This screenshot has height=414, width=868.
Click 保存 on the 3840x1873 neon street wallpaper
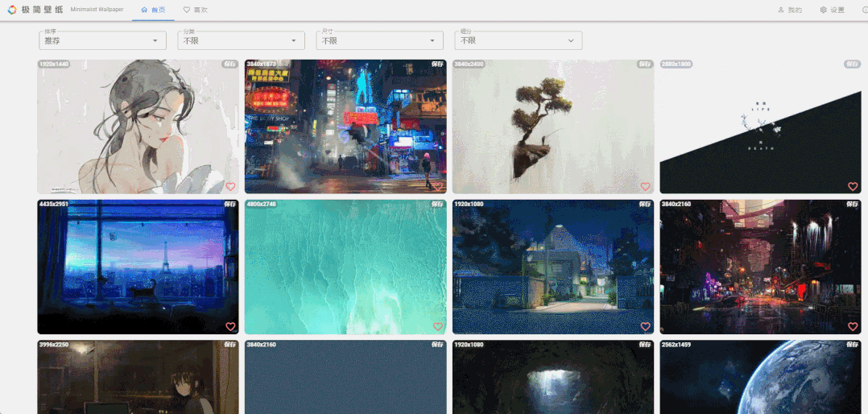click(x=437, y=64)
